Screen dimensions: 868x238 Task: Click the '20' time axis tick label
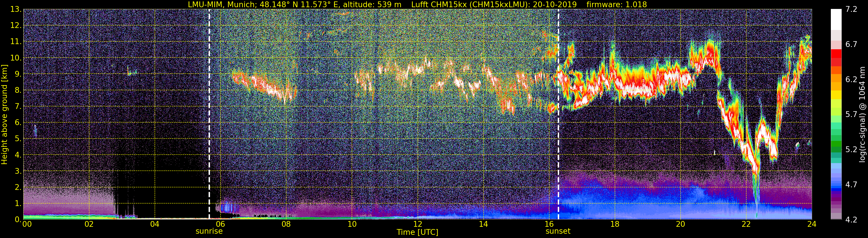tap(680, 224)
